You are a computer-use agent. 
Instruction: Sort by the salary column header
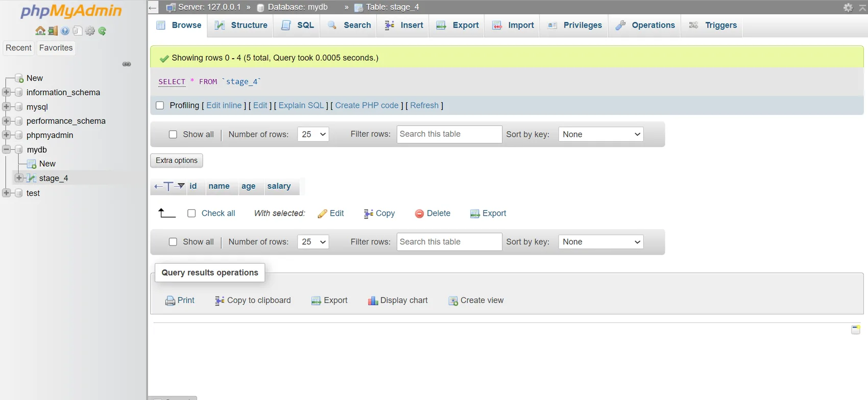tap(279, 186)
